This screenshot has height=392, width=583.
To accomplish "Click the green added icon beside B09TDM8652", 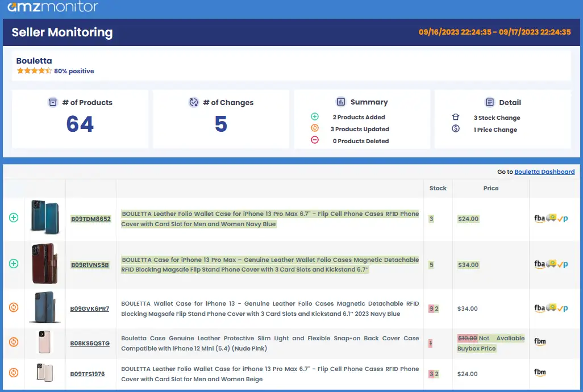I will [x=13, y=218].
